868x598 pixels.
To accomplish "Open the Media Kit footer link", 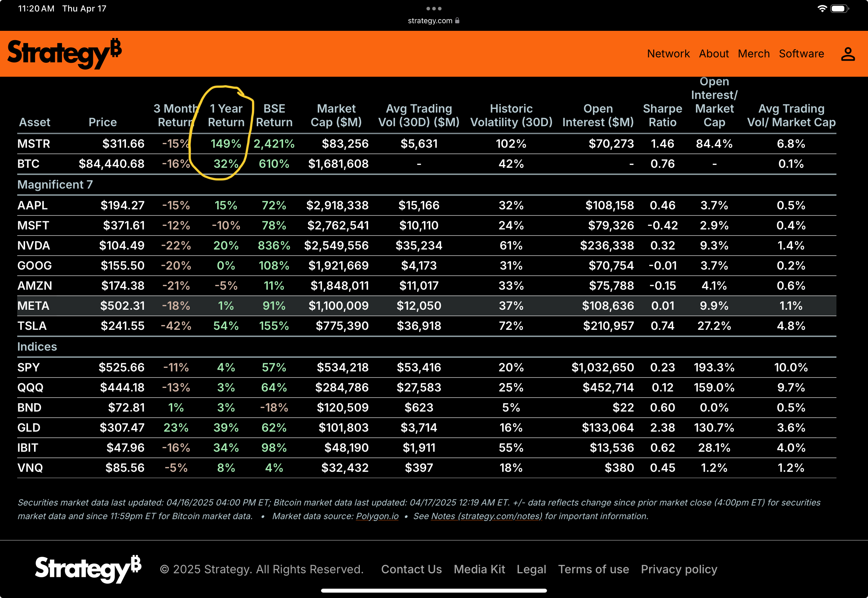I will coord(479,569).
